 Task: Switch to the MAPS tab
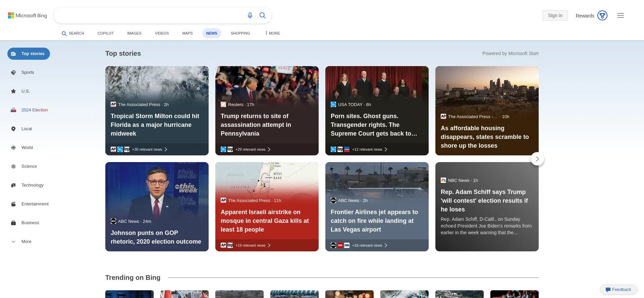coord(187,33)
